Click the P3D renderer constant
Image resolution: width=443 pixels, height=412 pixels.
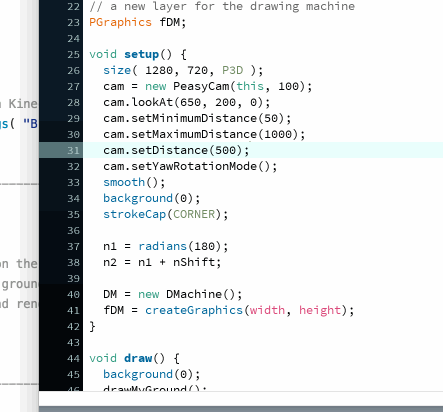click(232, 70)
